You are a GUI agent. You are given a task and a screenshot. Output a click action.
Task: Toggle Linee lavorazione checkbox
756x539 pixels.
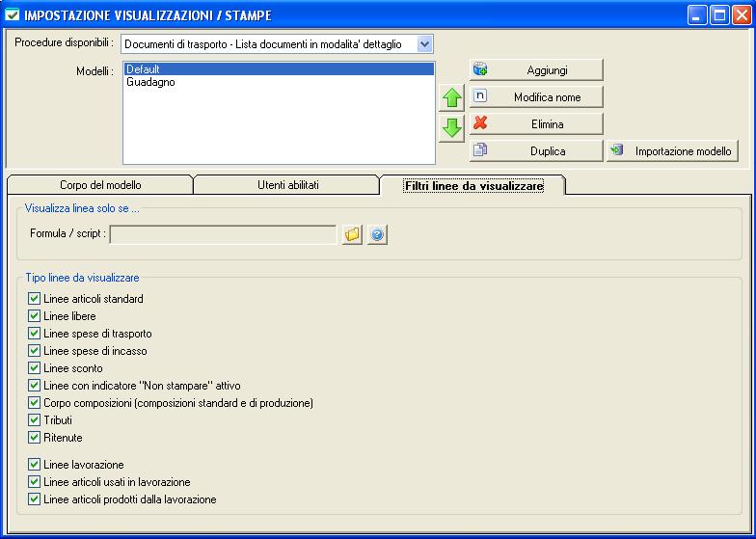click(x=34, y=465)
